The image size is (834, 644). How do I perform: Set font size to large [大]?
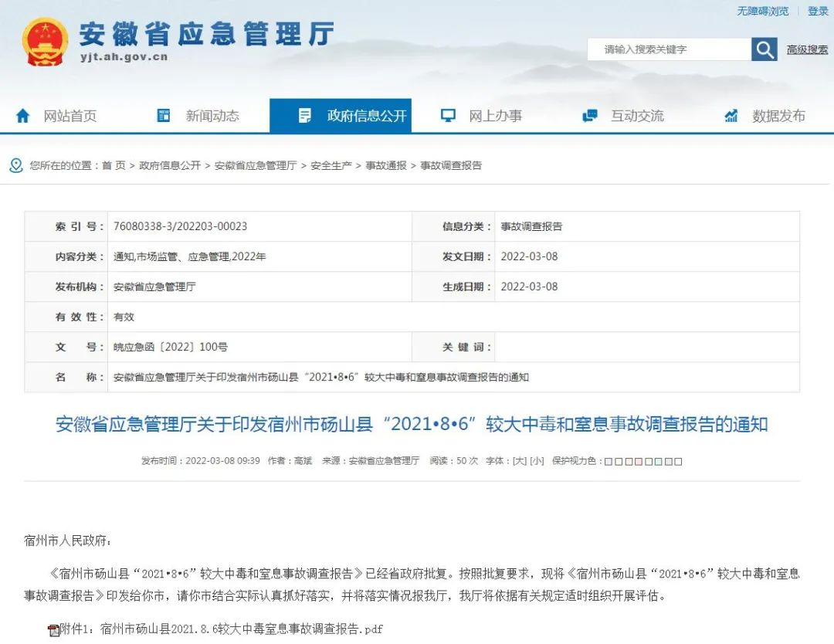tap(519, 461)
